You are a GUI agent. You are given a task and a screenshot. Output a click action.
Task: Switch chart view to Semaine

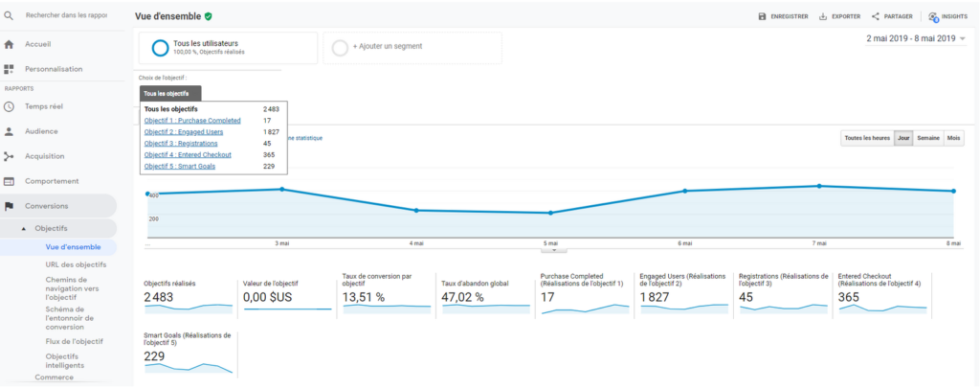click(927, 138)
